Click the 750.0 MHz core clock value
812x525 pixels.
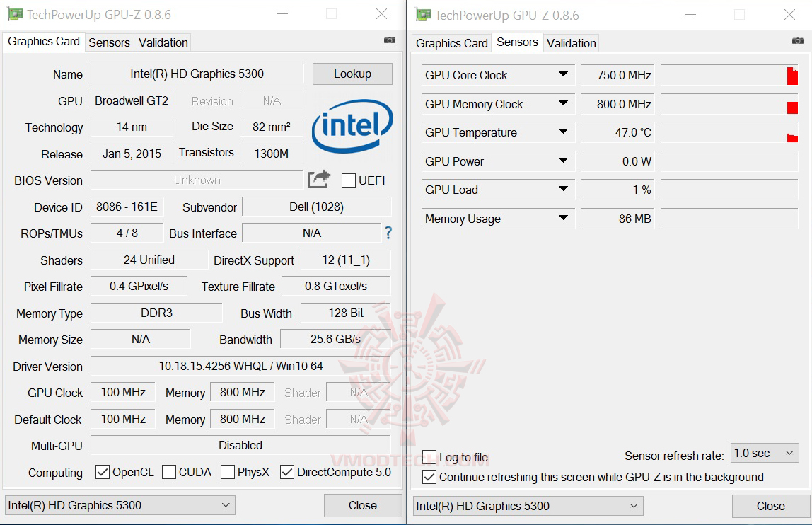pyautogui.click(x=617, y=75)
